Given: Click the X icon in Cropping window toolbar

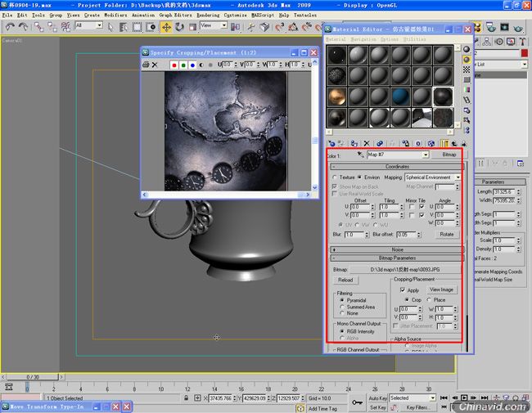Looking at the screenshot, I should click(155, 65).
